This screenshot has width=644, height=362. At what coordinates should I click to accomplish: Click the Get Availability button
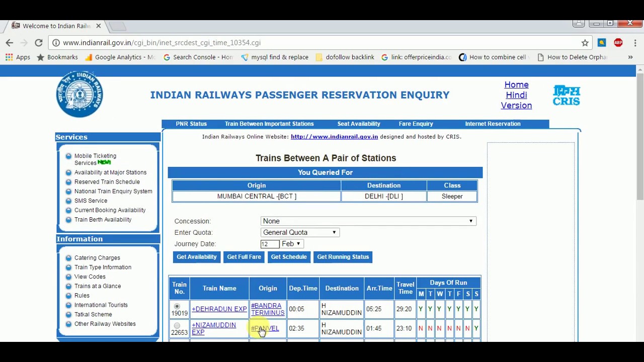197,257
